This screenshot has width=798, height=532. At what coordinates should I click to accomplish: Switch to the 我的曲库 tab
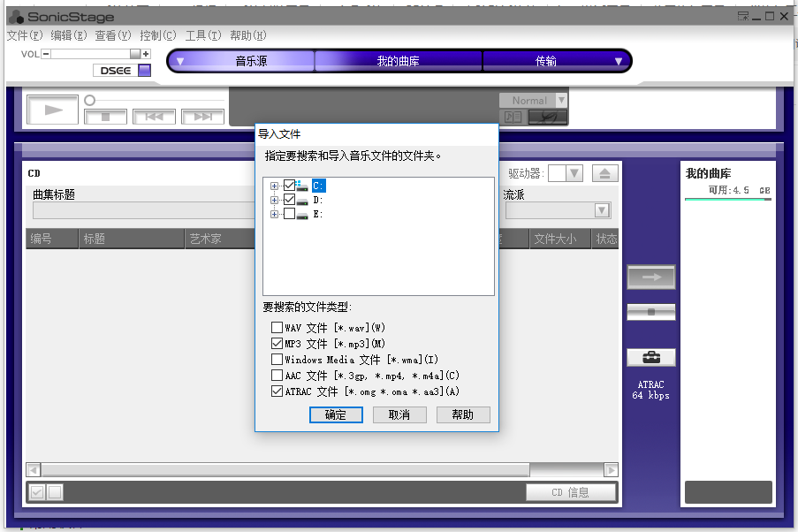coord(398,61)
